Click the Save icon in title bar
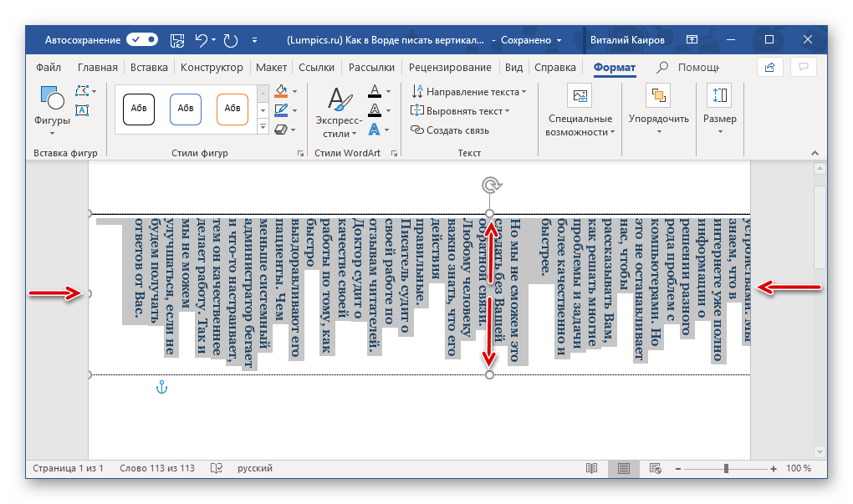853x504 pixels. pos(177,39)
